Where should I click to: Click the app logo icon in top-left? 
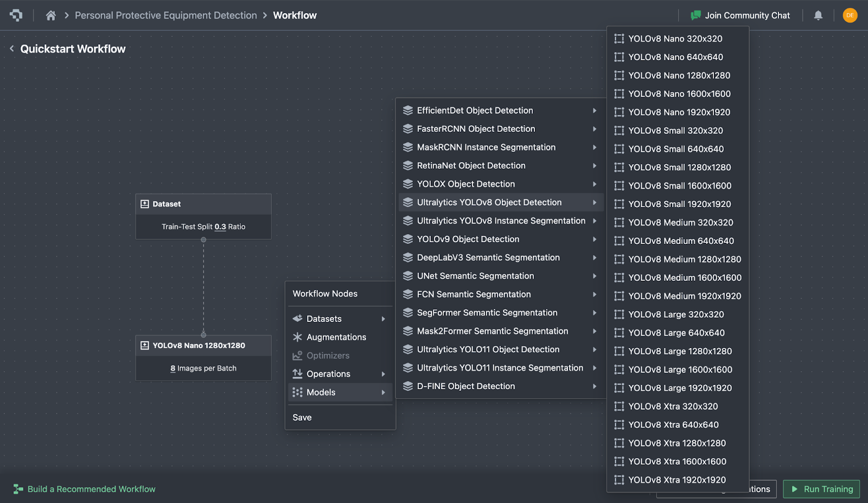[x=16, y=15]
